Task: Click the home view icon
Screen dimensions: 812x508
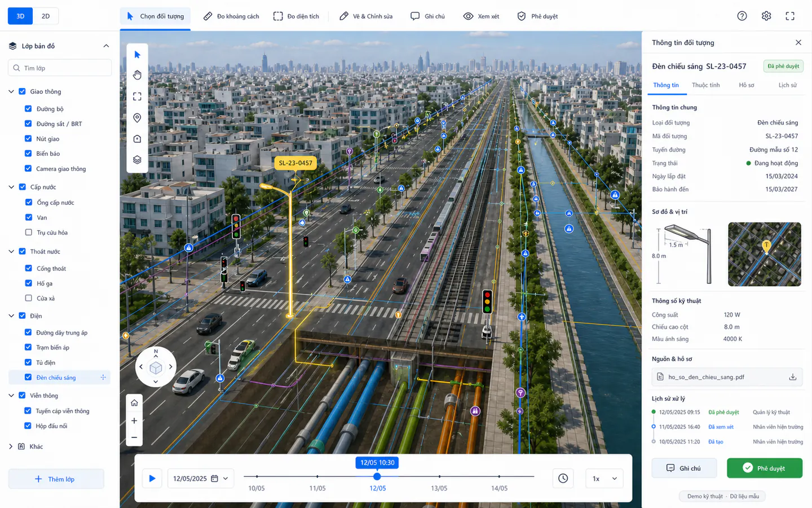Action: [134, 403]
